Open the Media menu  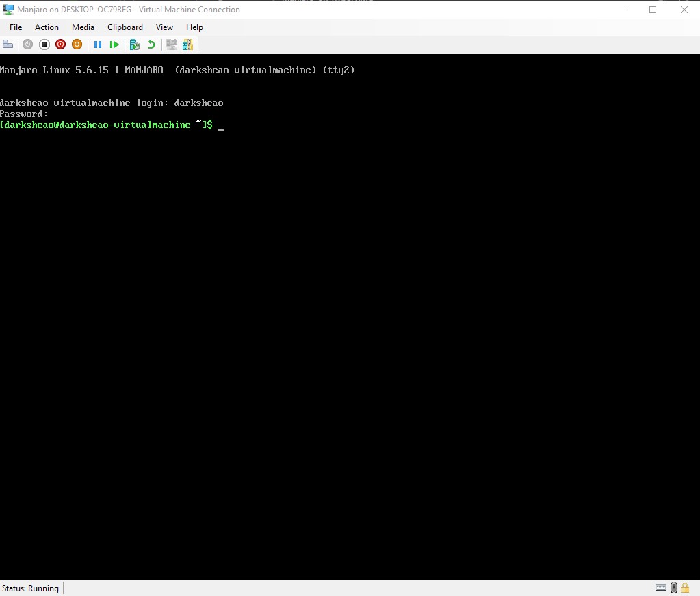[x=83, y=27]
